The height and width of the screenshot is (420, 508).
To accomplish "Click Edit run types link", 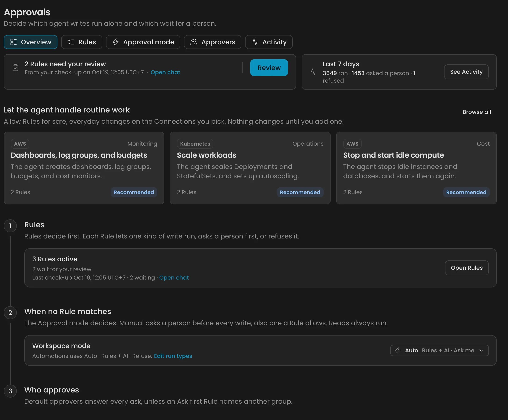I will point(173,356).
